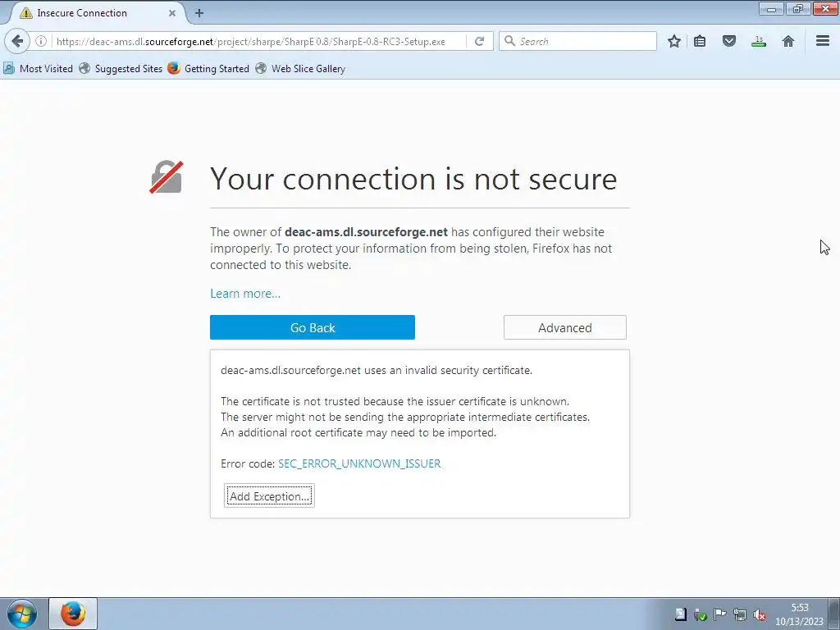This screenshot has height=630, width=840.
Task: Open the hamburger menu
Action: pyautogui.click(x=823, y=41)
